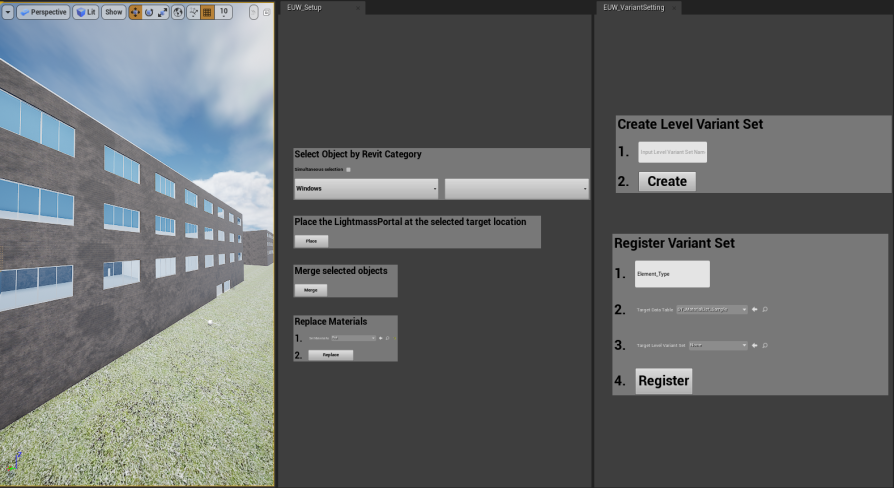Viewport: 894px width, 488px height.
Task: Reset to default yellow arrow in Replace Materials
Action: coord(395,338)
